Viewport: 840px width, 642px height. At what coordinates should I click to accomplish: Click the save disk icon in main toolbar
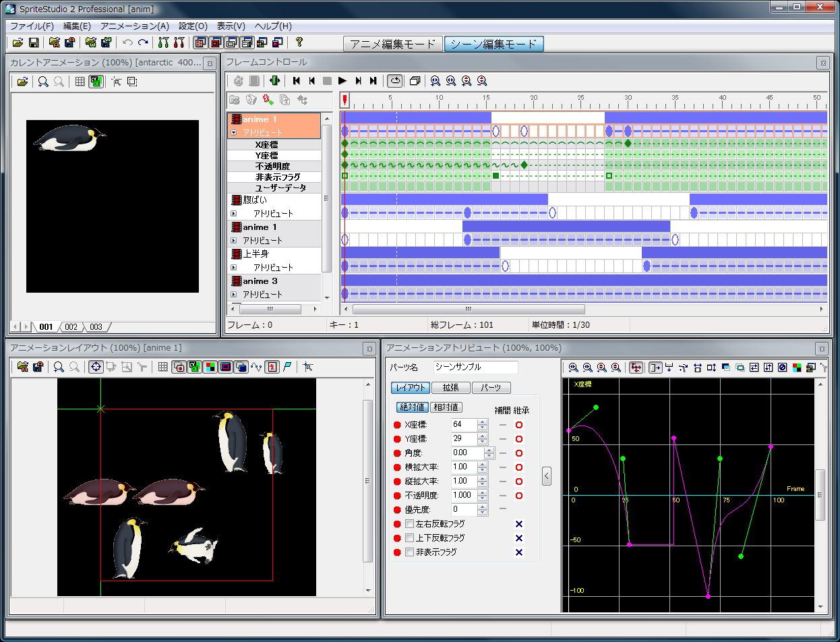point(34,42)
